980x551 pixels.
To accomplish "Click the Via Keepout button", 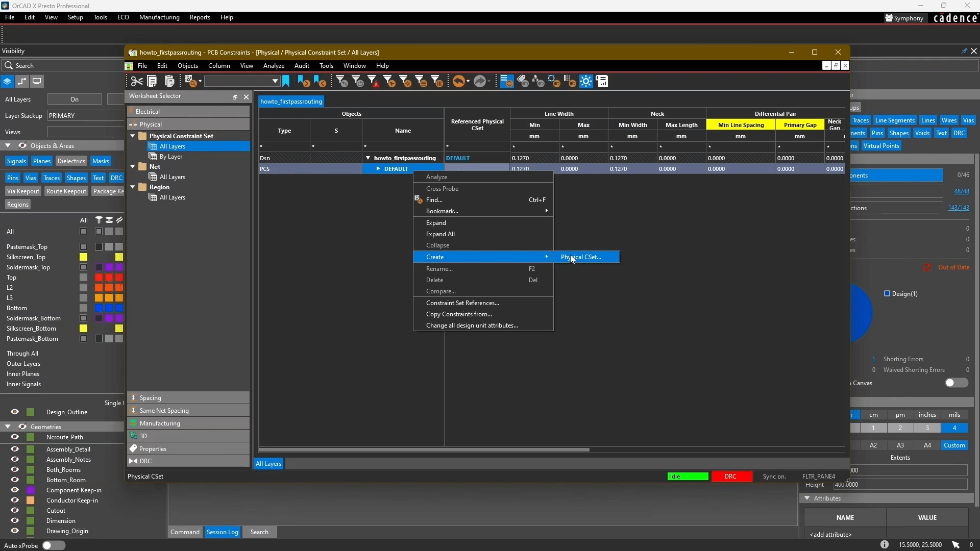I will click(23, 191).
